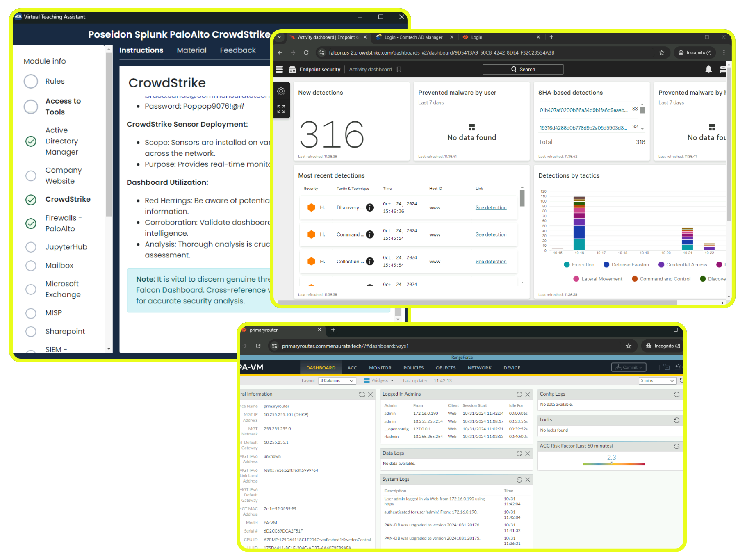Toggle Access to Tools module circle
This screenshot has height=560, width=747.
point(31,107)
